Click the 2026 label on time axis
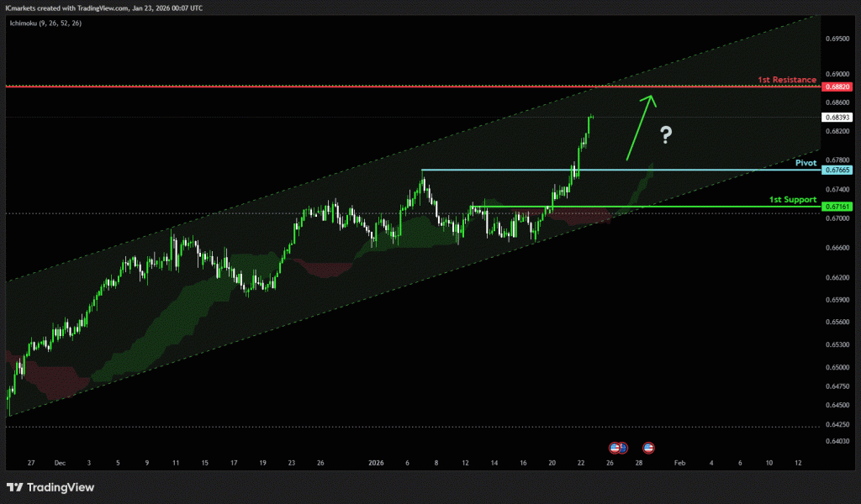861x504 pixels. pyautogui.click(x=377, y=463)
